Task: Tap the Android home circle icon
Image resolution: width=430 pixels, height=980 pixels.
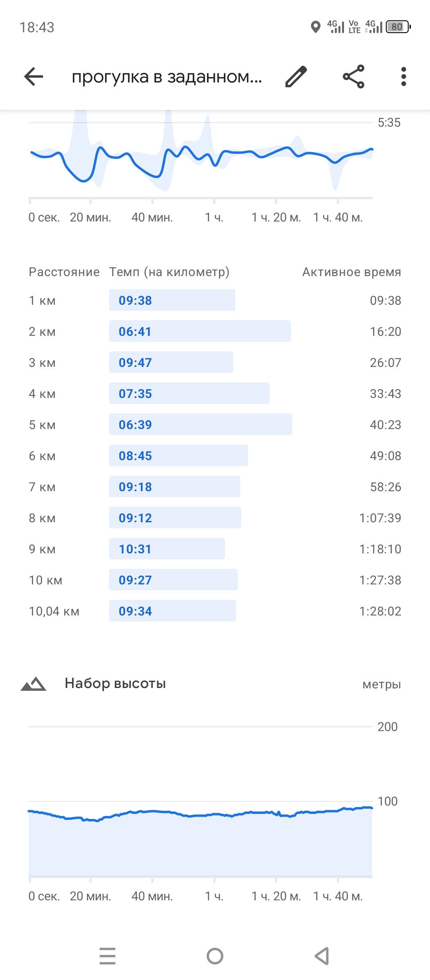Action: point(215,956)
